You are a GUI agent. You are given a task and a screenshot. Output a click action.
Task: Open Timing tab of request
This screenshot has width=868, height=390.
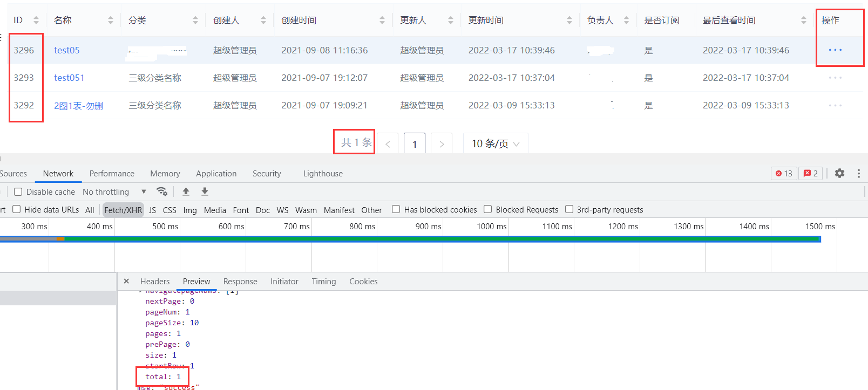[324, 282]
